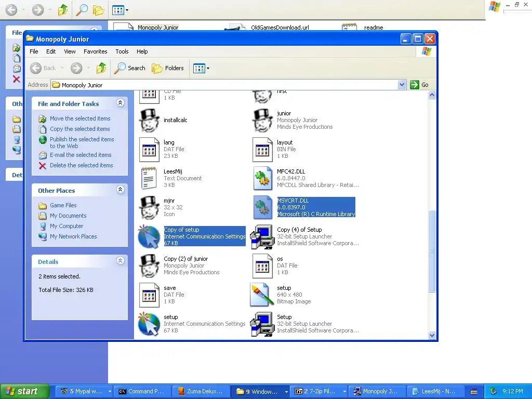The width and height of the screenshot is (532, 399).
Task: Select the Copy of setup globe icon
Action: (149, 237)
